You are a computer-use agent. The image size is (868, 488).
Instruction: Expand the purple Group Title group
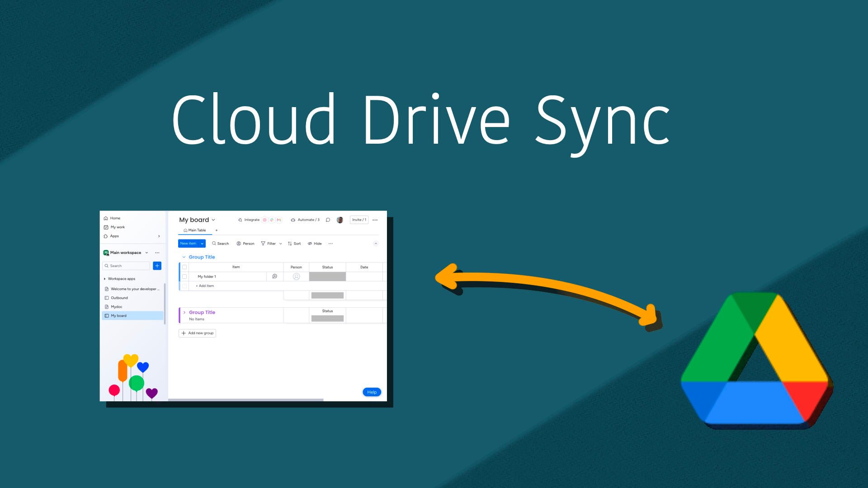click(184, 313)
